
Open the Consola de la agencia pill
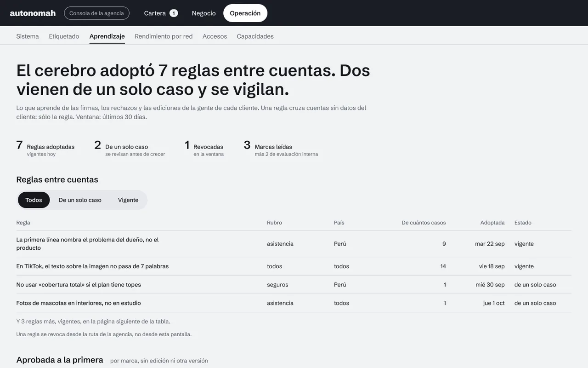pyautogui.click(x=96, y=13)
